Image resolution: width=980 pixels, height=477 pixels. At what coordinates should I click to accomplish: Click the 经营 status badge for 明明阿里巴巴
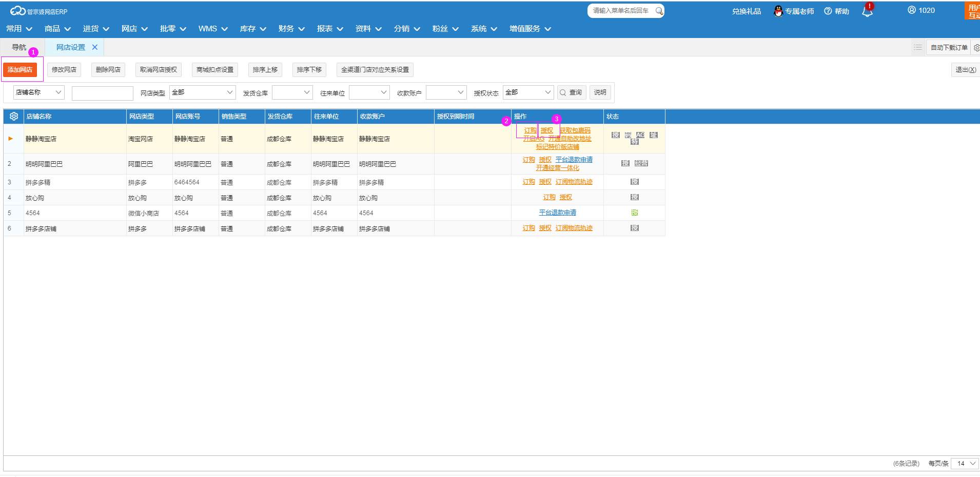[641, 163]
